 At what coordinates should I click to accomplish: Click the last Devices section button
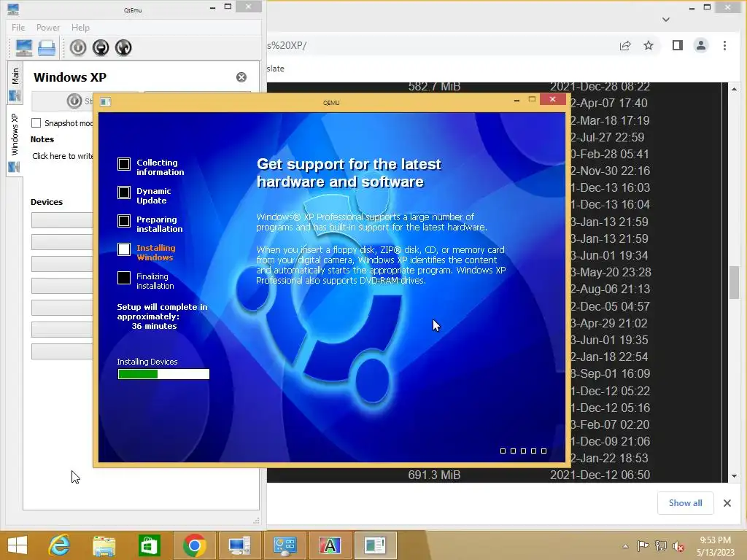pos(63,351)
